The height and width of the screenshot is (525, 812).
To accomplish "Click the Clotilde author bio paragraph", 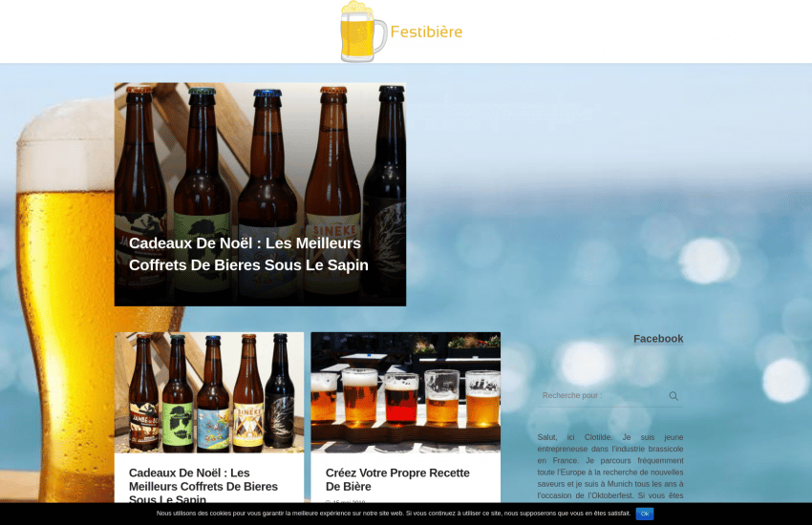I will click(x=610, y=467).
